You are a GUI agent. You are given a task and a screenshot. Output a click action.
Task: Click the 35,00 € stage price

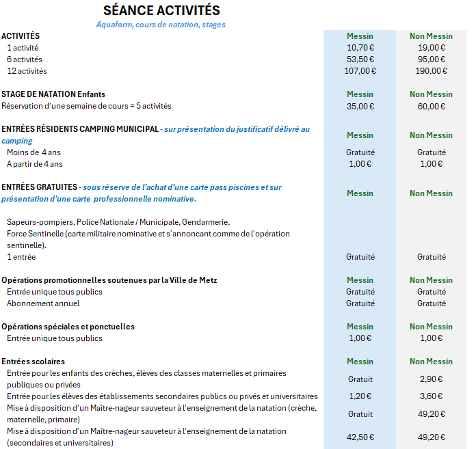pos(360,107)
